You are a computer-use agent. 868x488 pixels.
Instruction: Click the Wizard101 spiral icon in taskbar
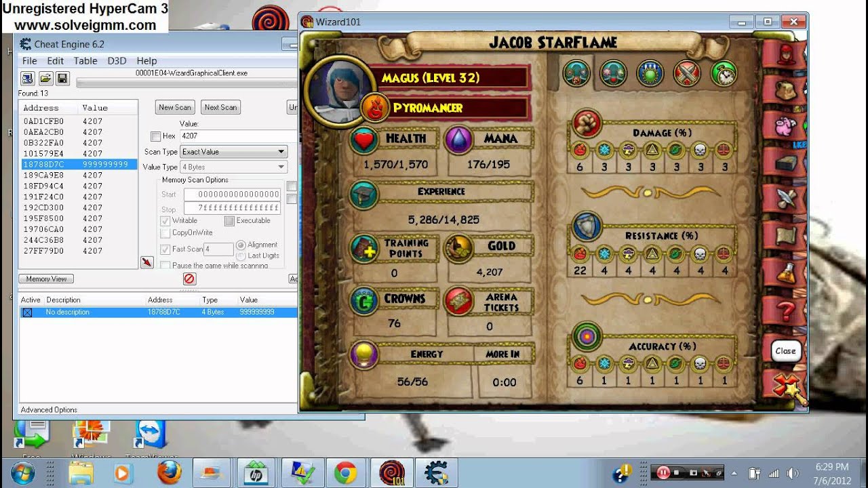point(391,472)
